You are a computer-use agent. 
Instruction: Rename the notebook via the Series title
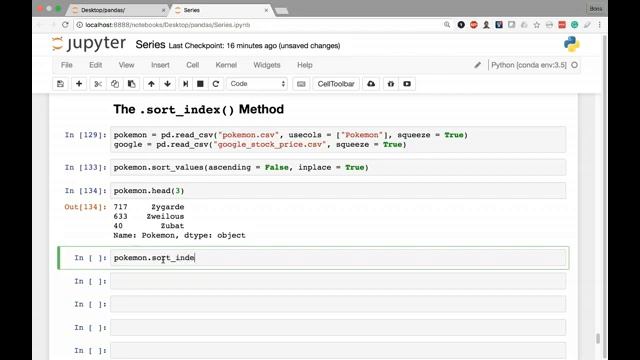click(150, 44)
